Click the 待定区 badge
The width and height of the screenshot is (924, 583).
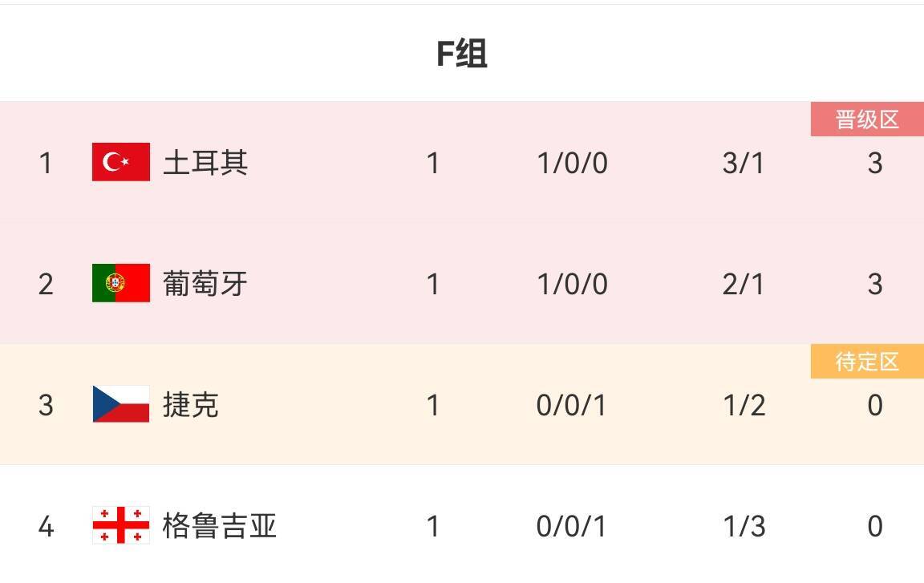click(x=867, y=362)
